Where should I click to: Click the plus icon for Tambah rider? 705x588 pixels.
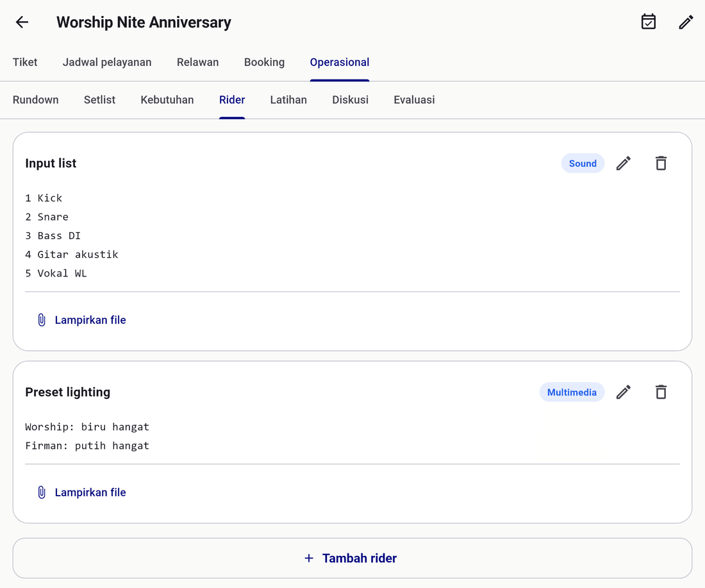[309, 559]
